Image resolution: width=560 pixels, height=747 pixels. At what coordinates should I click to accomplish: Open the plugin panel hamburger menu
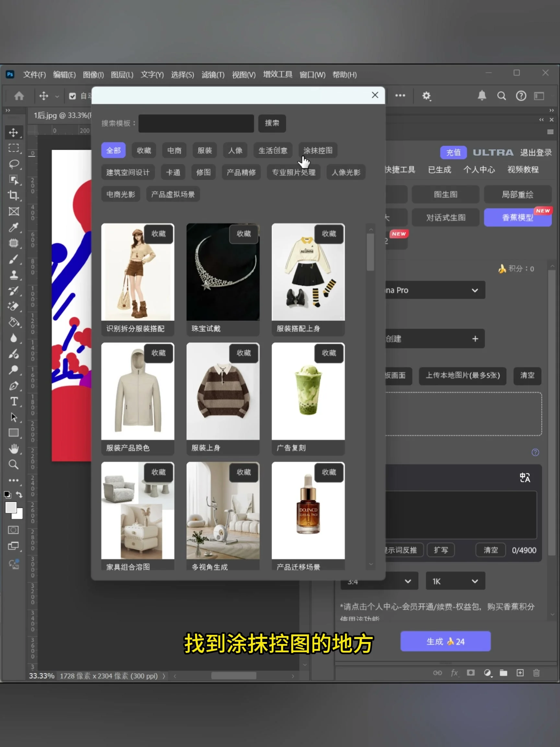point(550,132)
